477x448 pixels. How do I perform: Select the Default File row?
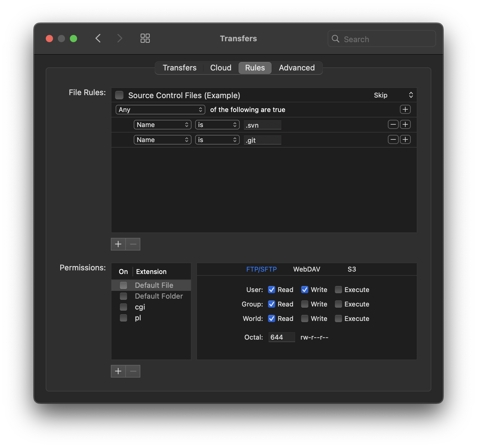[151, 285]
